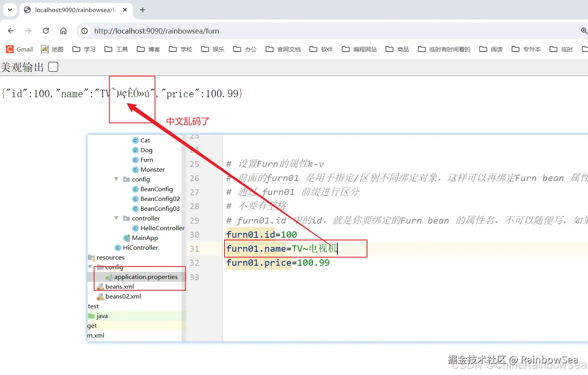Click the furn01.id=100 line in editor

[x=262, y=235]
